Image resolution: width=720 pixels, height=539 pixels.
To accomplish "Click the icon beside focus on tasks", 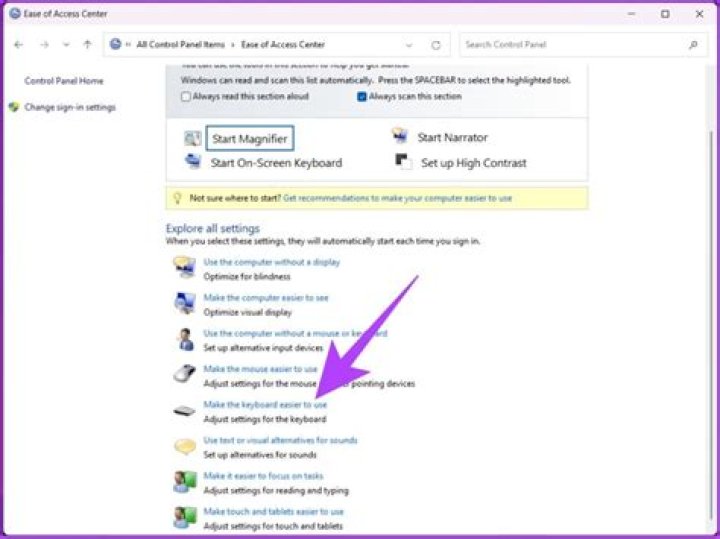I will click(x=185, y=482).
